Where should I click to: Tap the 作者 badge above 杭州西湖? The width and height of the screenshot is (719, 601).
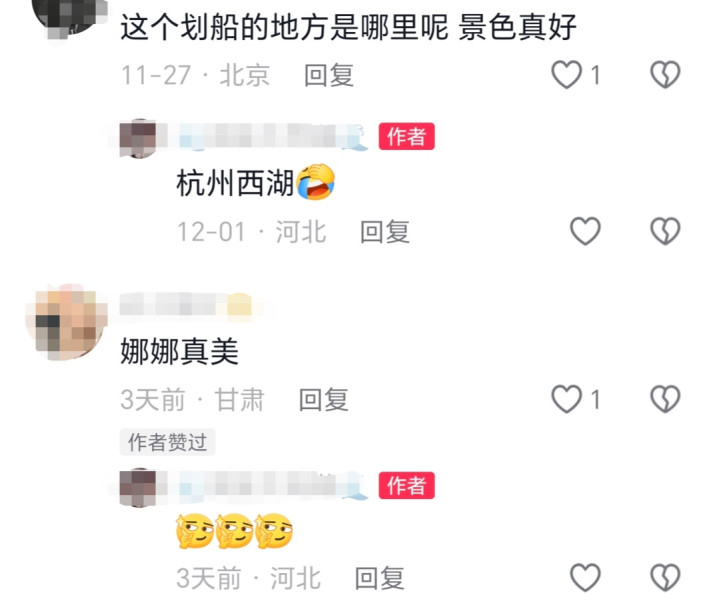[407, 136]
